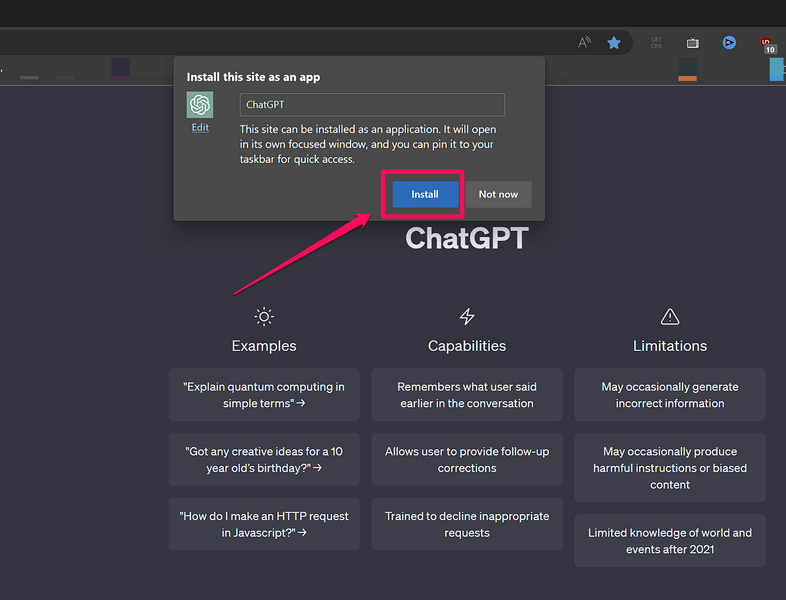Click the lightning bolt Capabilities icon
This screenshot has width=786, height=600.
pos(467,317)
